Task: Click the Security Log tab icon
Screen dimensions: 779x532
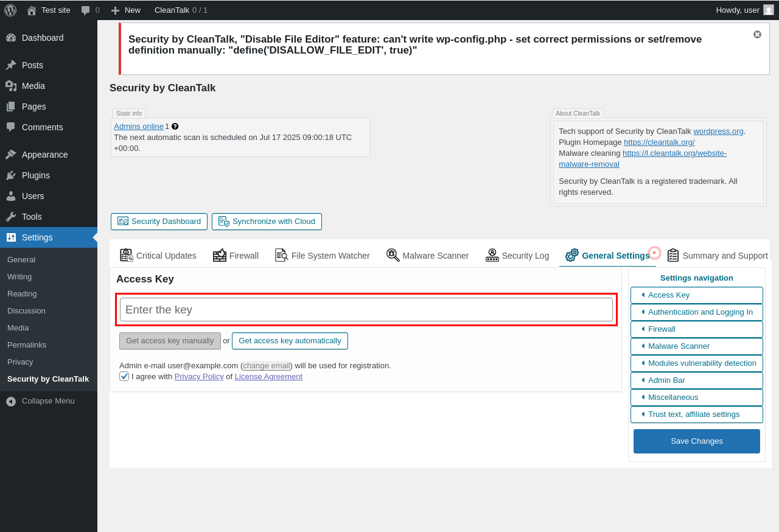Action: [x=492, y=255]
